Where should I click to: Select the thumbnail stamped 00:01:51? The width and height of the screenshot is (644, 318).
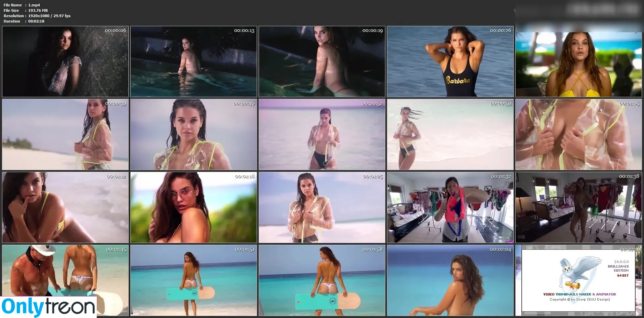click(x=194, y=280)
